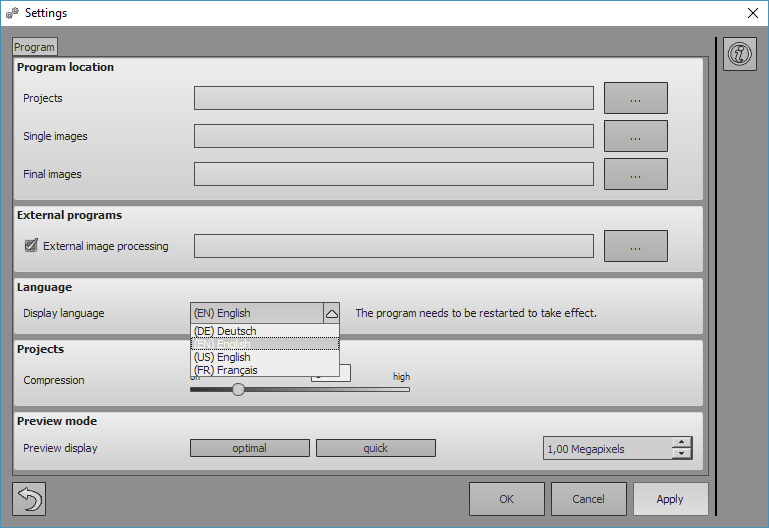Collapse the Display language dropdown arrow
Viewport: 769px width, 528px height.
[332, 313]
